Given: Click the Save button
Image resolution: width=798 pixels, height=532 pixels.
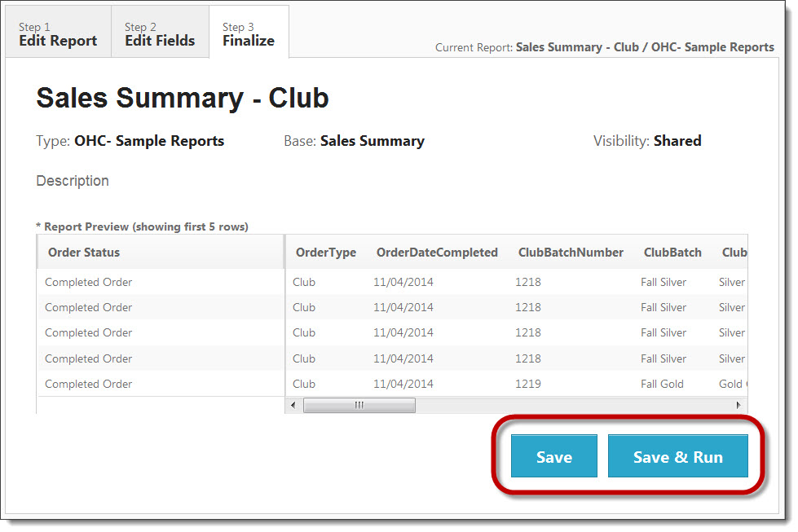Looking at the screenshot, I should click(553, 456).
